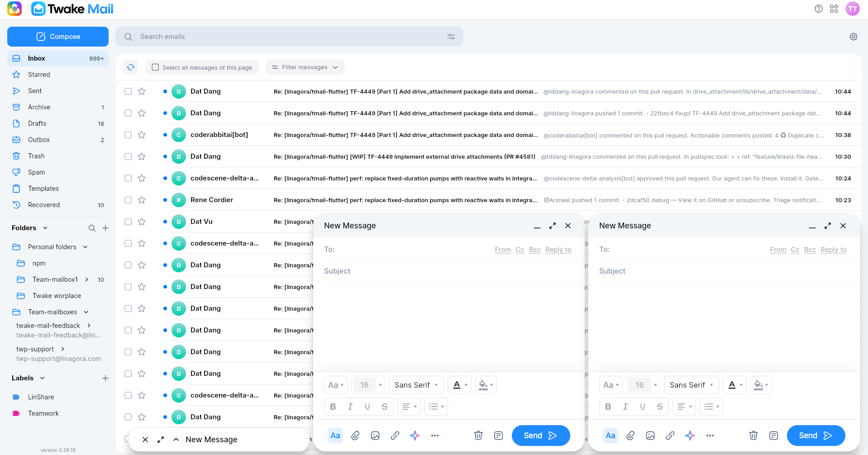
Task: Check the box for first Dat Dang 10:44 email
Action: (x=128, y=91)
